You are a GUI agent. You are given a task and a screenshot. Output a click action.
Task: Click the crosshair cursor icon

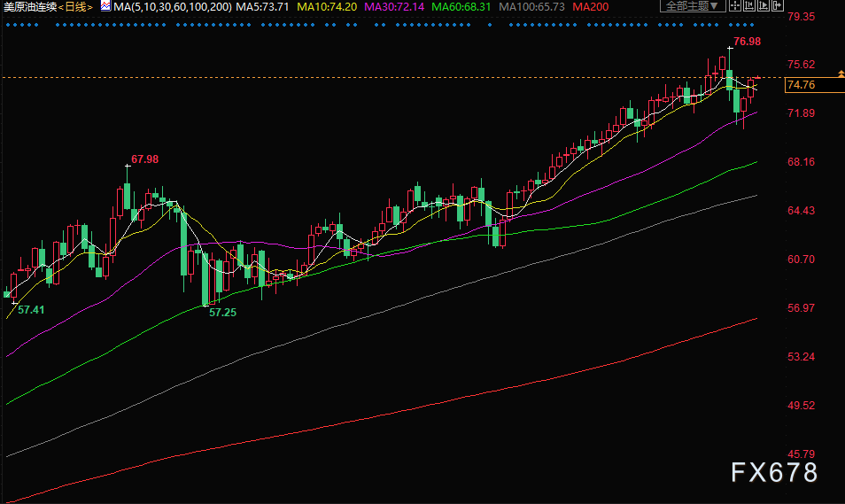[x=734, y=6]
